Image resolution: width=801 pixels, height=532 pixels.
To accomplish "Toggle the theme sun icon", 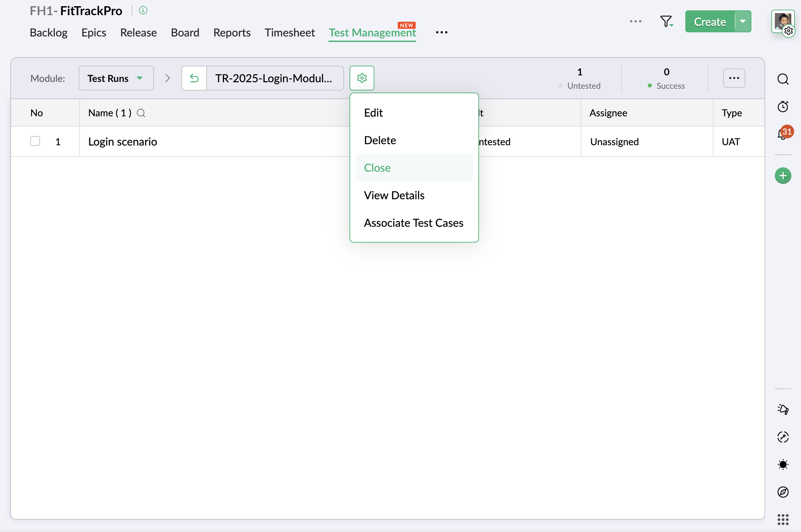I will tap(783, 465).
